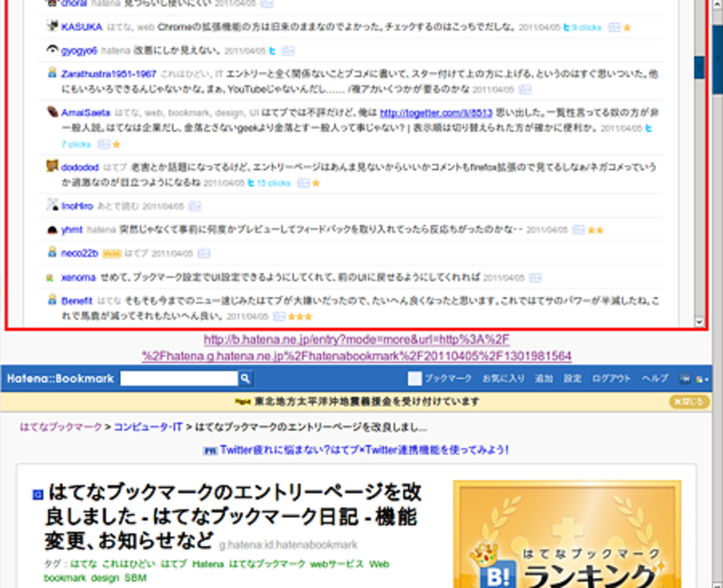Open the '15 clicks' link in dododod's comment
The height and width of the screenshot is (588, 723).
[x=273, y=183]
